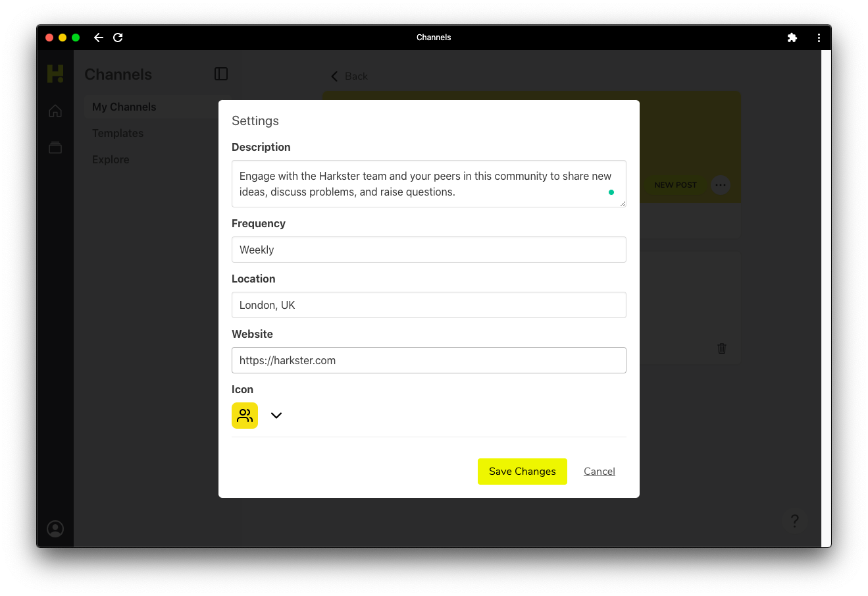This screenshot has height=596, width=868.
Task: Reload the page with refresh icon
Action: point(118,38)
